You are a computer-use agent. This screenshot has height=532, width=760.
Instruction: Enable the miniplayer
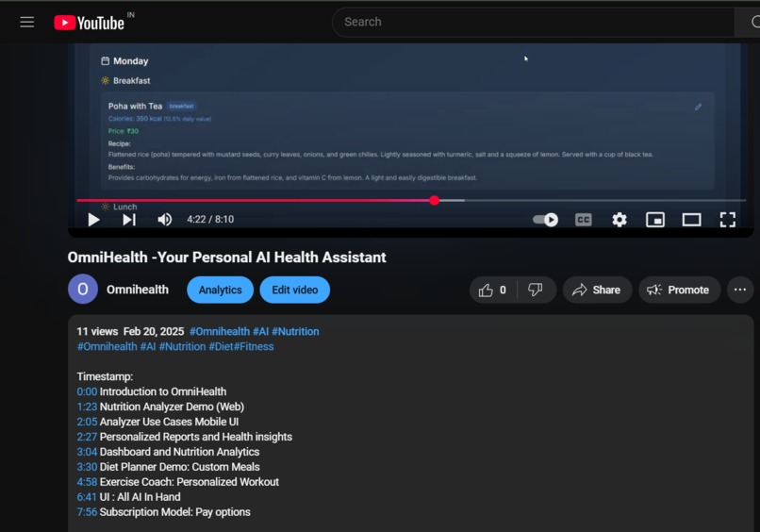pyautogui.click(x=655, y=220)
